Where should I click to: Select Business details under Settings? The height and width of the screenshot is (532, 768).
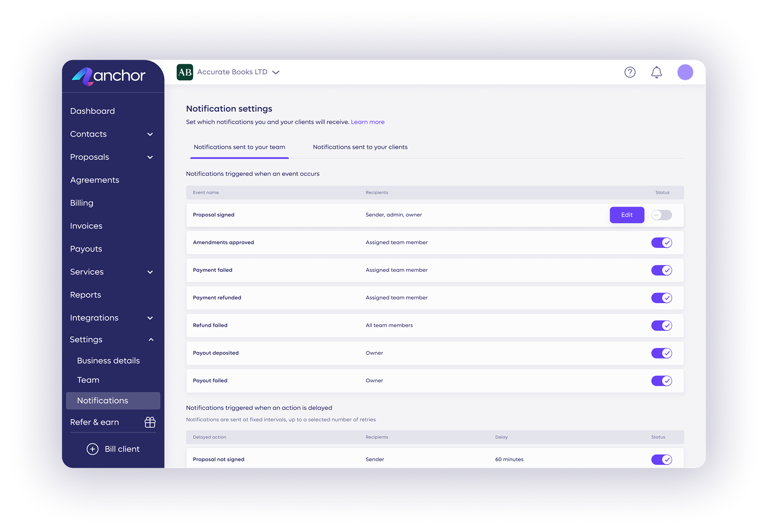(x=108, y=361)
